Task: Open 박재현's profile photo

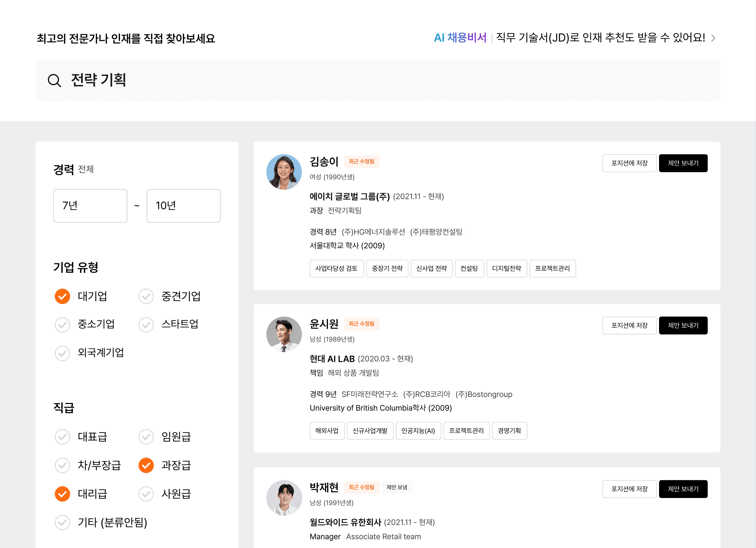Action: click(x=284, y=498)
